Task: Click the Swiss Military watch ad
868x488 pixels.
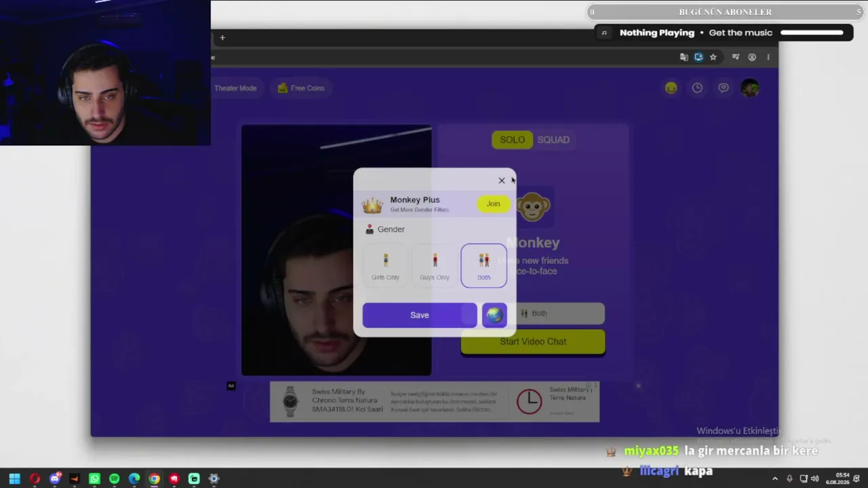Action: click(435, 402)
